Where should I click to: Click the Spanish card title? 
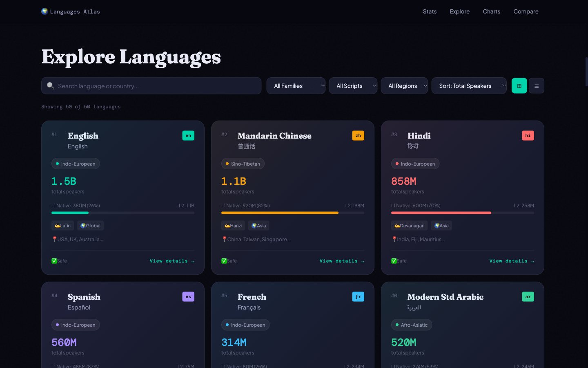[84, 297]
